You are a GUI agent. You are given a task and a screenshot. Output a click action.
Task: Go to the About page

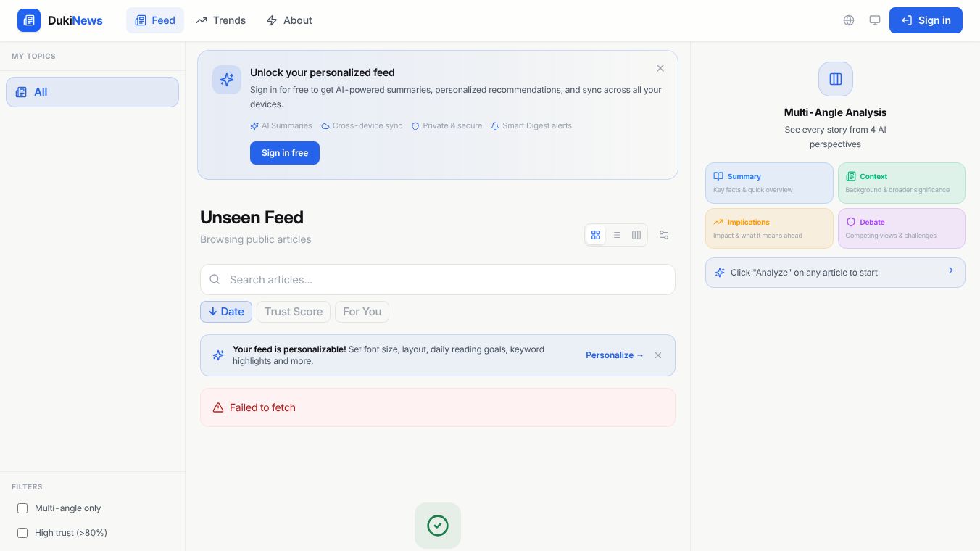(289, 20)
